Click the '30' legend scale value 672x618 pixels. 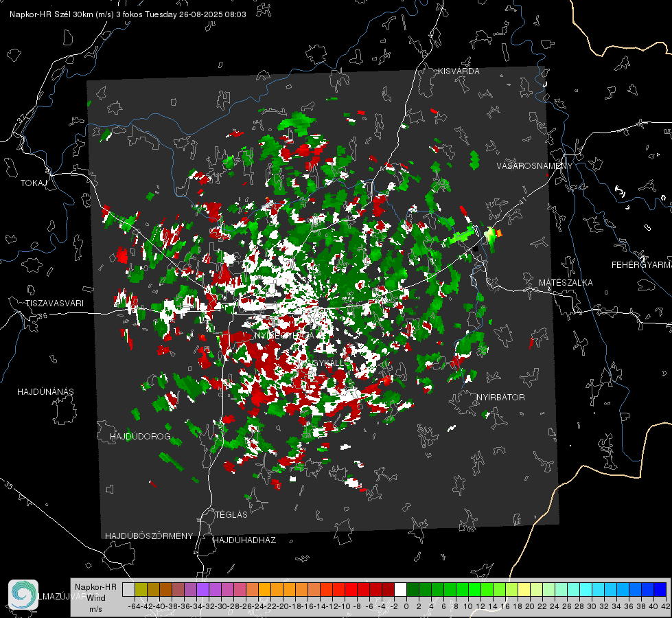click(592, 606)
